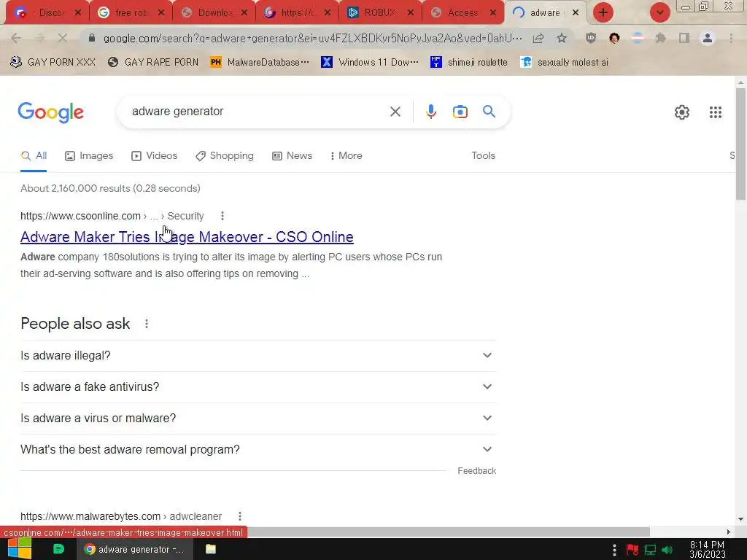Click inside the adware generator search field
This screenshot has height=560, width=747.
[258, 112]
